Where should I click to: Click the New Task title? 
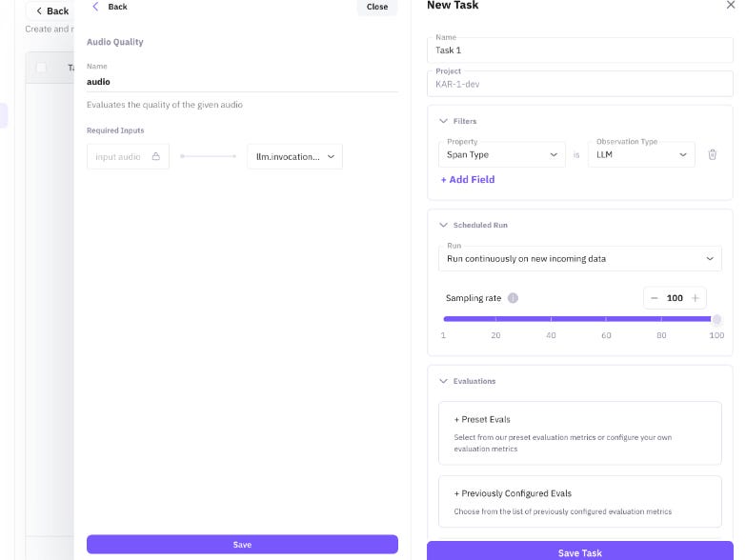(x=453, y=5)
